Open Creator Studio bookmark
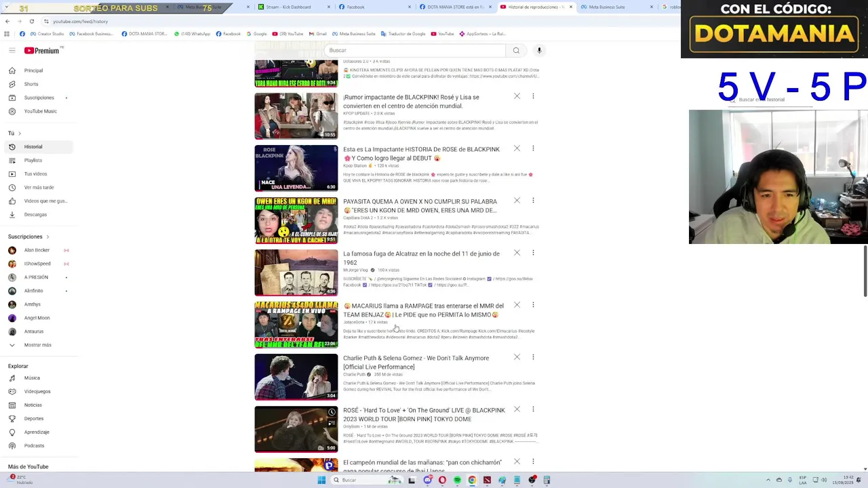Viewport: 868px width, 488px height. click(x=47, y=34)
